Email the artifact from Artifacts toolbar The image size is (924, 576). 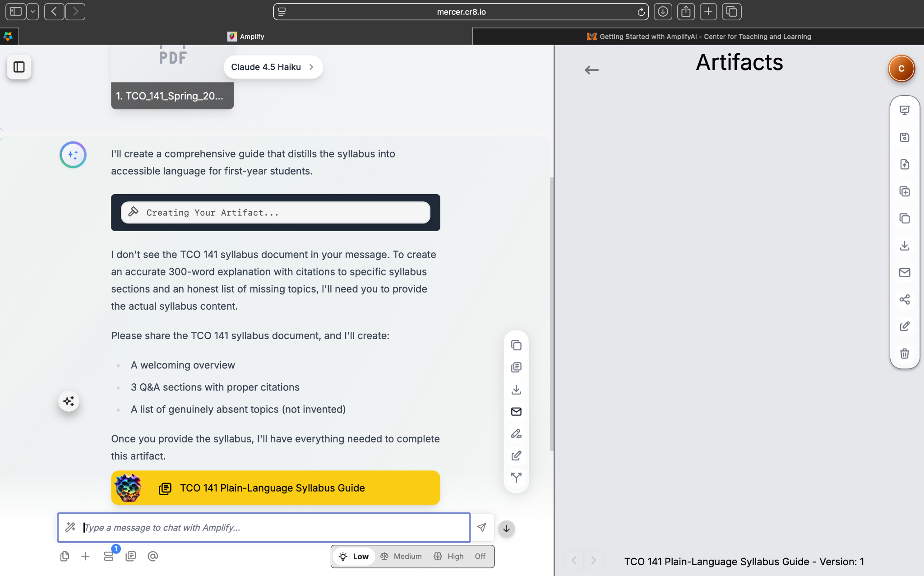pos(905,272)
